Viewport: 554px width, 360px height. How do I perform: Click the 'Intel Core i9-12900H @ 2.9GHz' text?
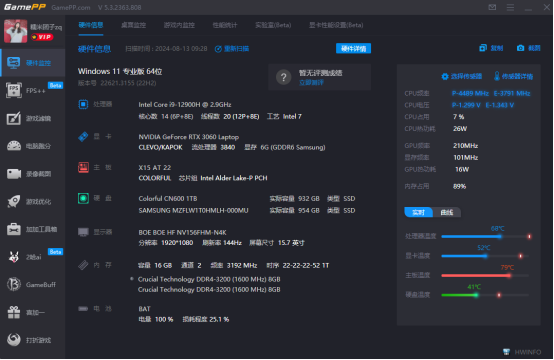point(185,105)
